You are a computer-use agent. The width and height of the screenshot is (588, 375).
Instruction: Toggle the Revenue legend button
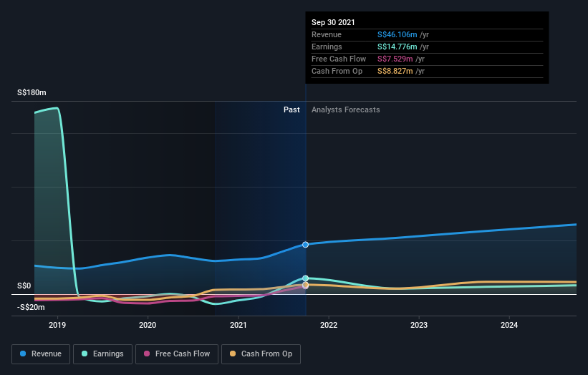point(41,354)
